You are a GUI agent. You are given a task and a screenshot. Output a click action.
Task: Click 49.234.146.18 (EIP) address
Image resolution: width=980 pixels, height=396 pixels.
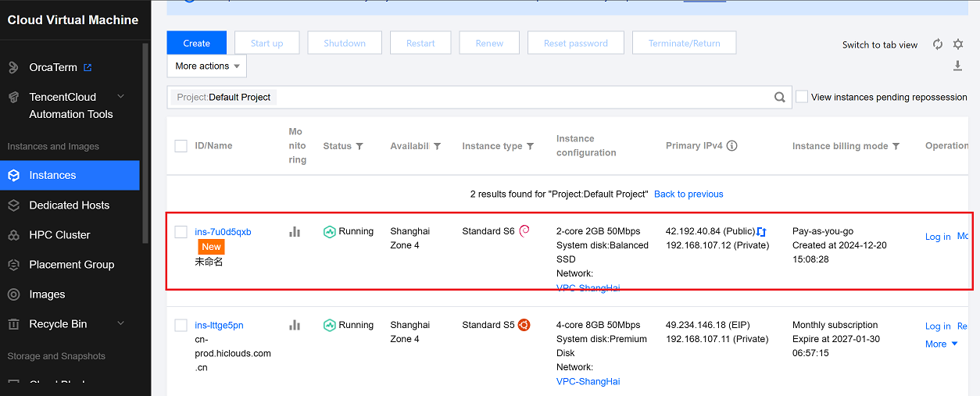(x=710, y=325)
